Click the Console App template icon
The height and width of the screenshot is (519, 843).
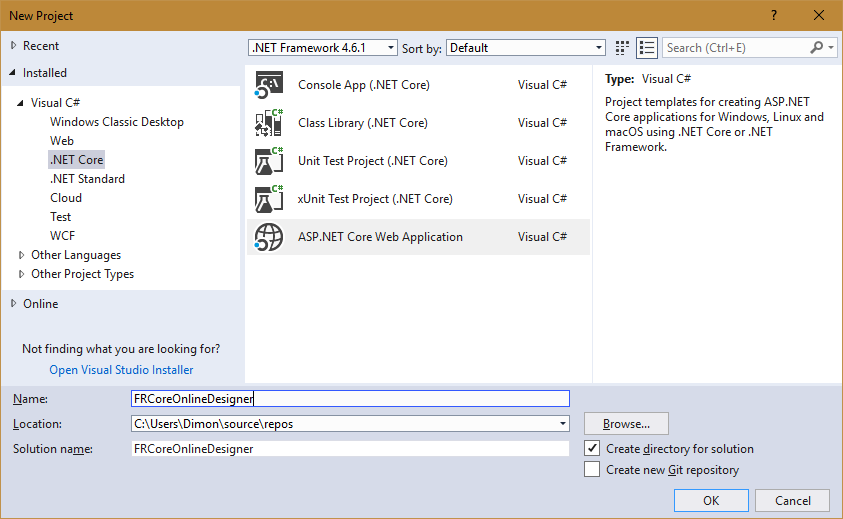click(x=269, y=85)
